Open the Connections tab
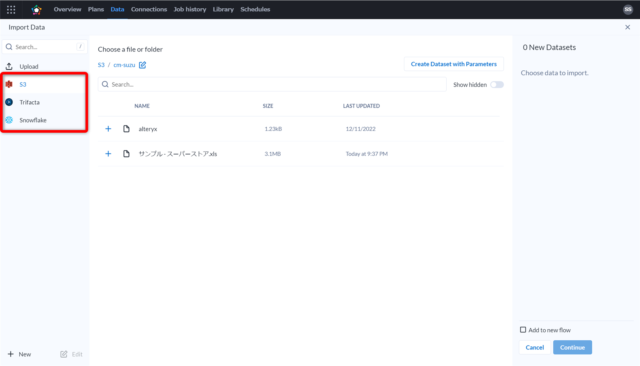 [149, 9]
